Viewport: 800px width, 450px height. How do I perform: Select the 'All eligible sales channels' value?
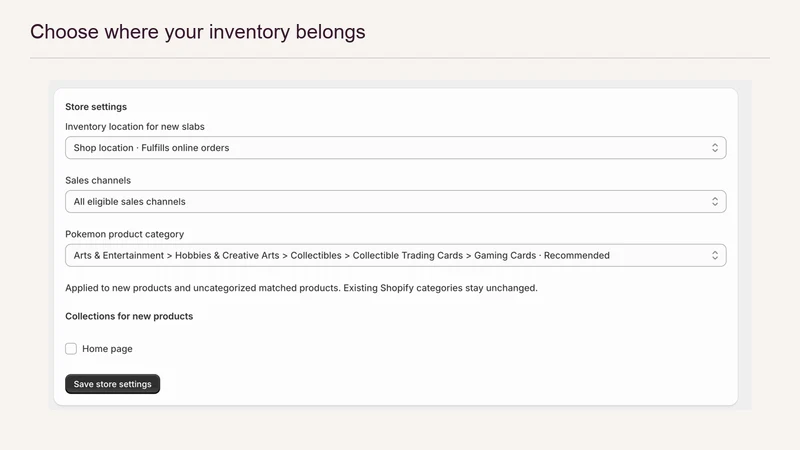click(130, 202)
